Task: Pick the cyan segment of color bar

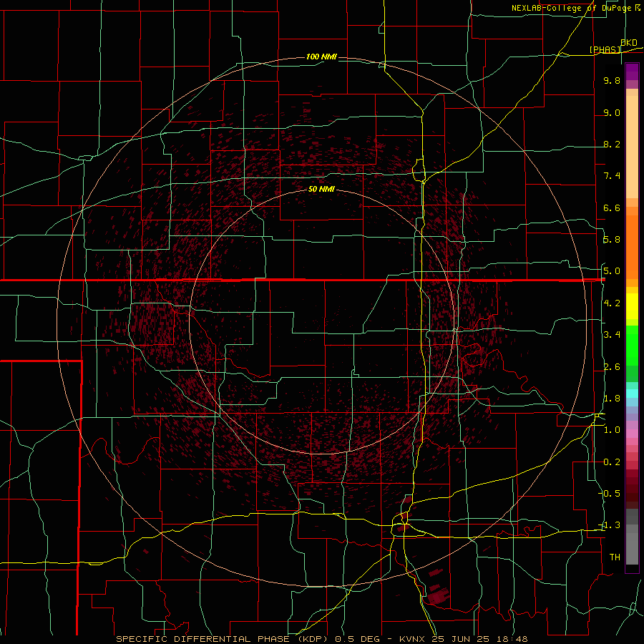Action: coord(632,394)
